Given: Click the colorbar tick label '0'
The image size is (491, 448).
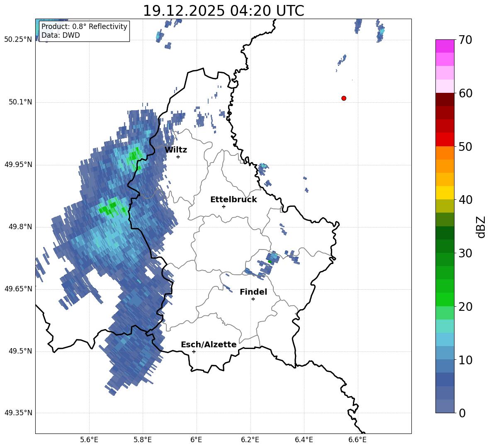Looking at the screenshot, I should 462,413.
